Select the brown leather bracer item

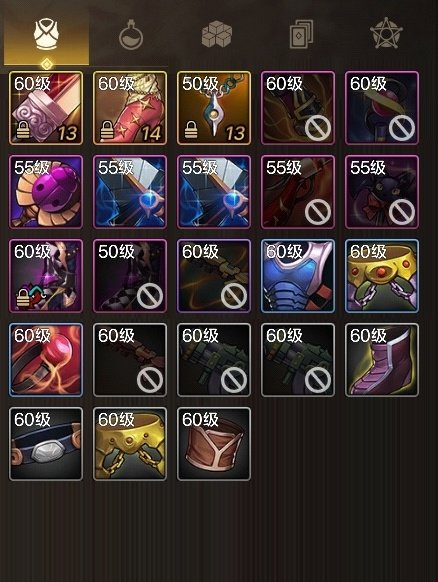coord(214,444)
